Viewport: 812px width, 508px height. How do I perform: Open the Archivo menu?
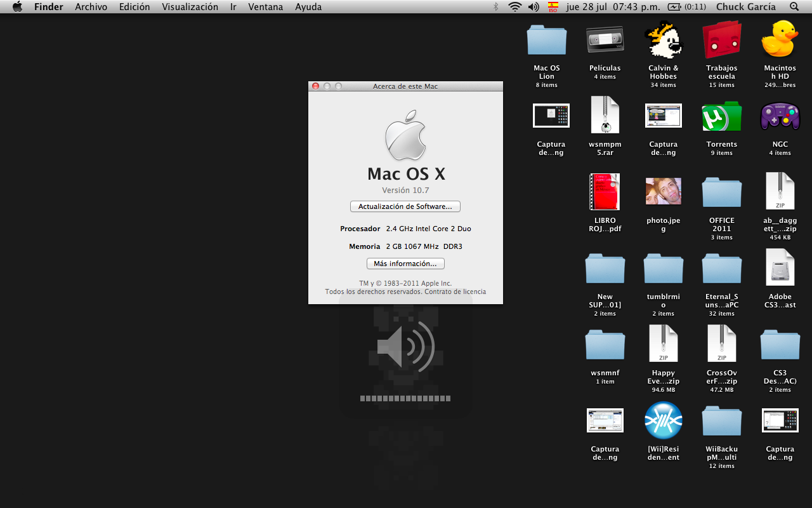tap(91, 7)
